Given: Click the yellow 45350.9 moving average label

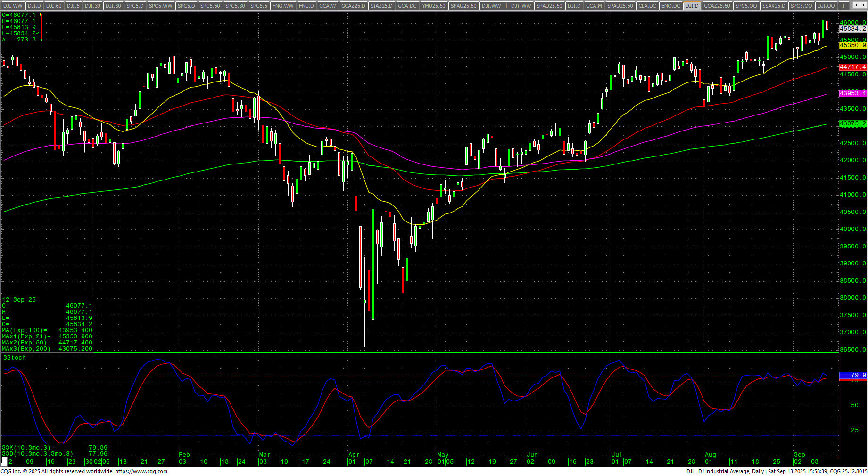Looking at the screenshot, I should [x=852, y=45].
